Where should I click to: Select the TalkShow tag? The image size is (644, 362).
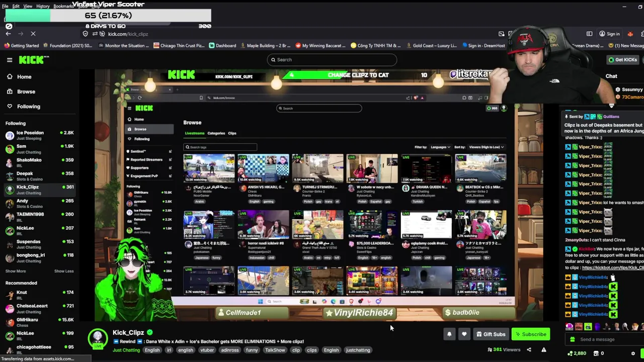[x=275, y=350]
